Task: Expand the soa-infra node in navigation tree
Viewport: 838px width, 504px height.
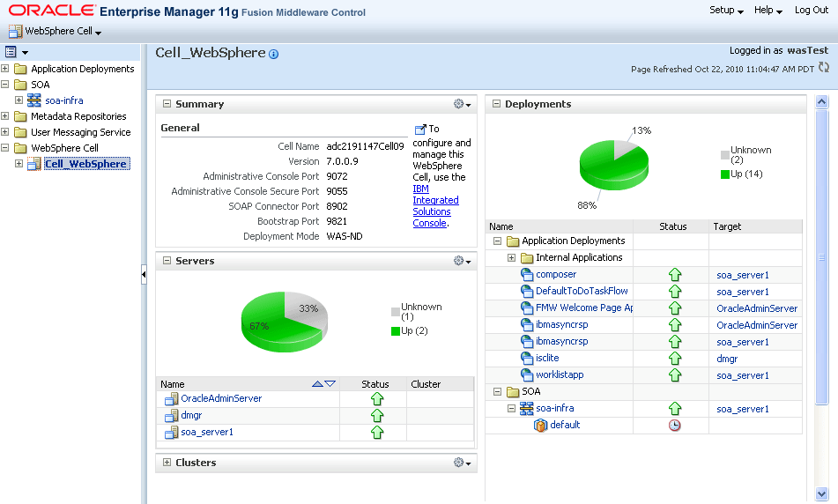Action: coord(19,100)
